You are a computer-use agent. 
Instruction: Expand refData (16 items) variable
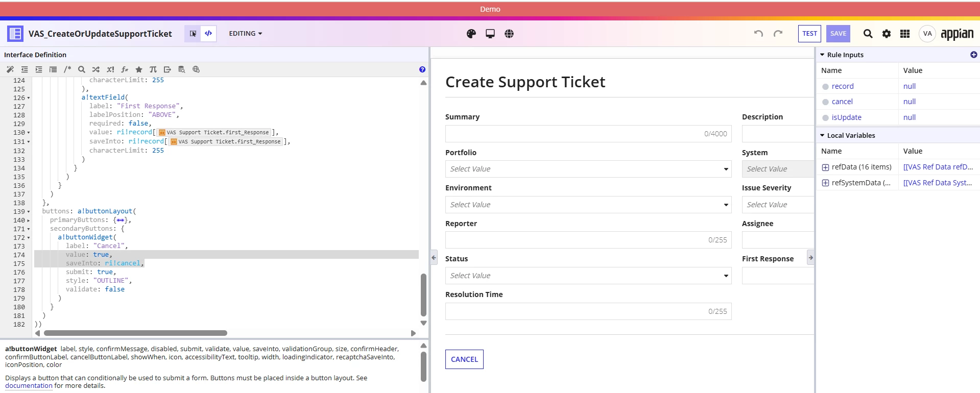pos(825,167)
